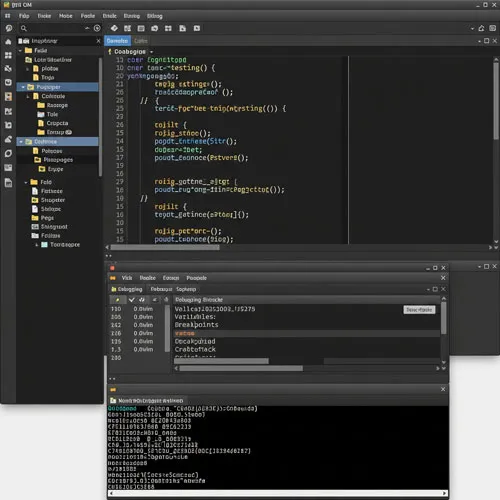Switch to the inactive grey editor tab

pyautogui.click(x=141, y=41)
